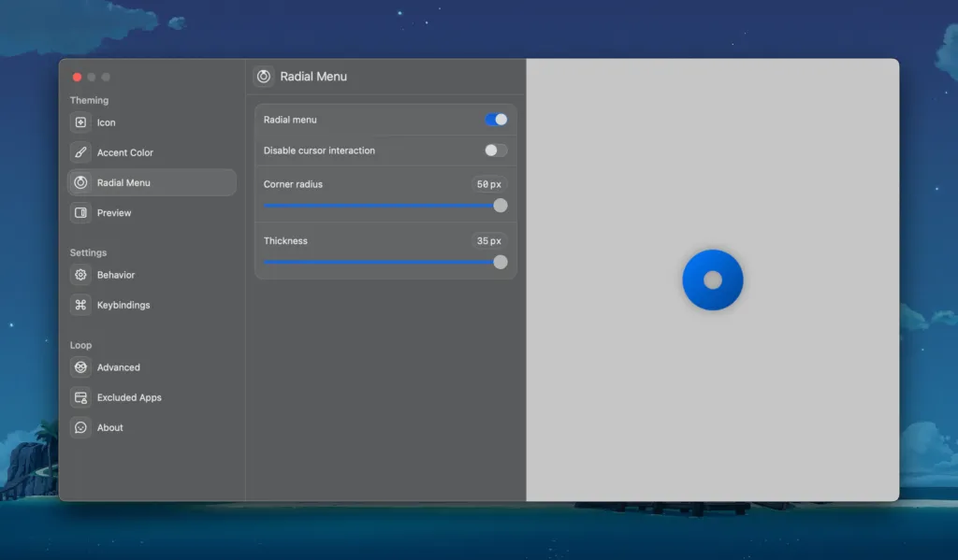Select the Keybindings label in sidebar
958x560 pixels.
(123, 306)
